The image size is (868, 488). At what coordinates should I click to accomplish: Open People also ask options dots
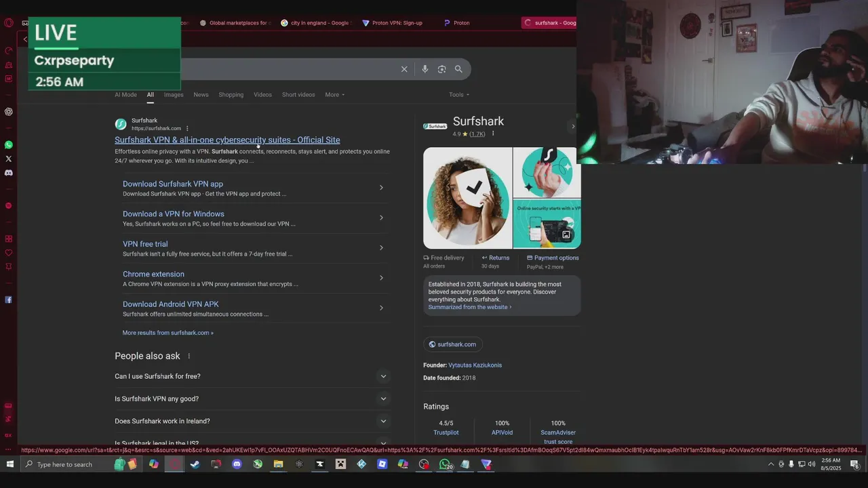pyautogui.click(x=189, y=356)
